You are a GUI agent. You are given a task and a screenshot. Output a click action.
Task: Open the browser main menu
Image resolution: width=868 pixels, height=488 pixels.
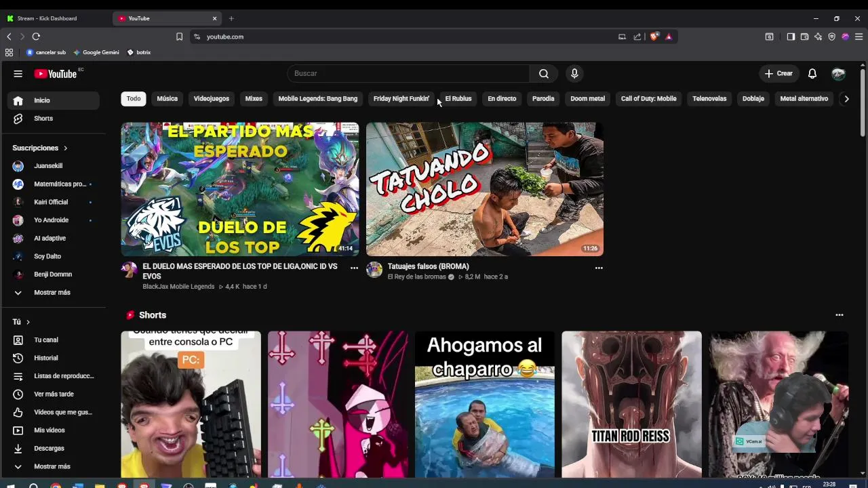point(859,37)
